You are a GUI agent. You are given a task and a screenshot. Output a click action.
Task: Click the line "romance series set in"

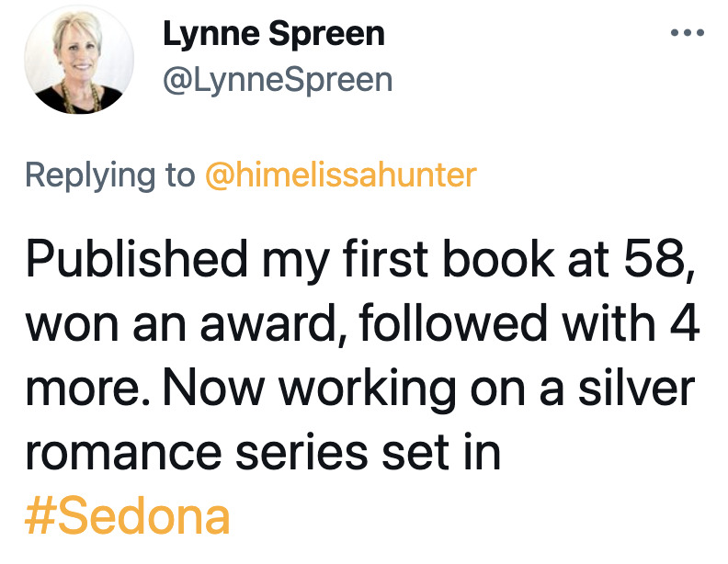263,452
